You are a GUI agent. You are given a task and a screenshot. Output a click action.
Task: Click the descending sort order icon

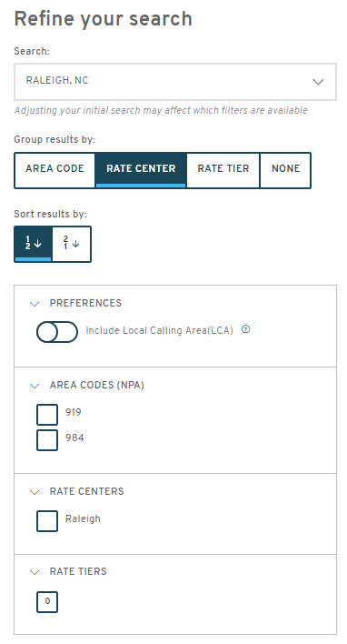pos(72,244)
